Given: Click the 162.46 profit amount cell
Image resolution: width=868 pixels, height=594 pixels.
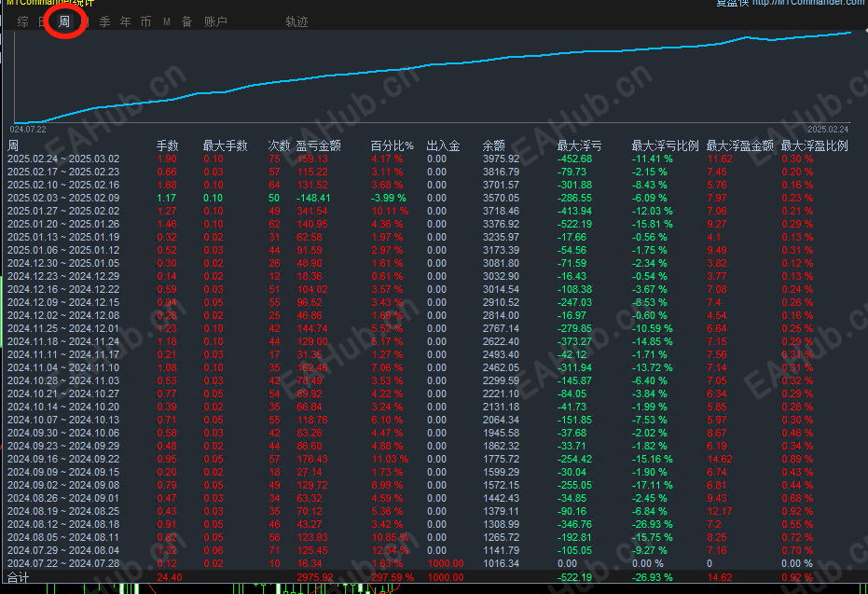Looking at the screenshot, I should point(312,367).
